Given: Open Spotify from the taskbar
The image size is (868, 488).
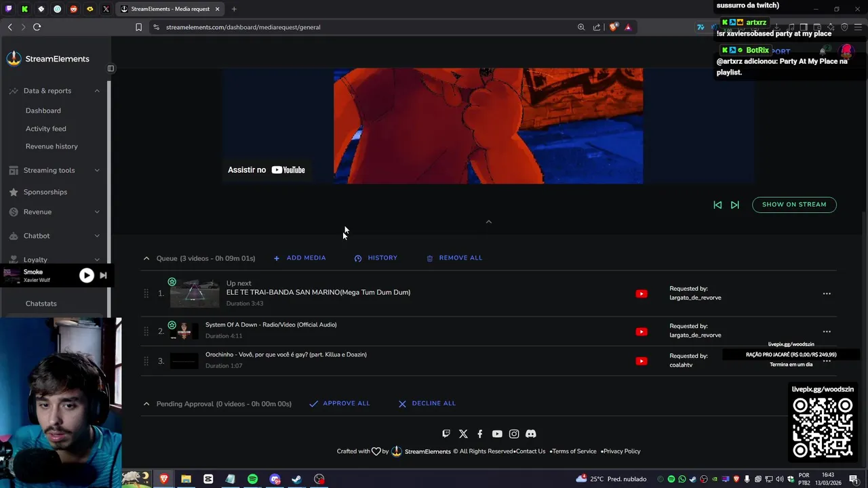Looking at the screenshot, I should coord(252,479).
